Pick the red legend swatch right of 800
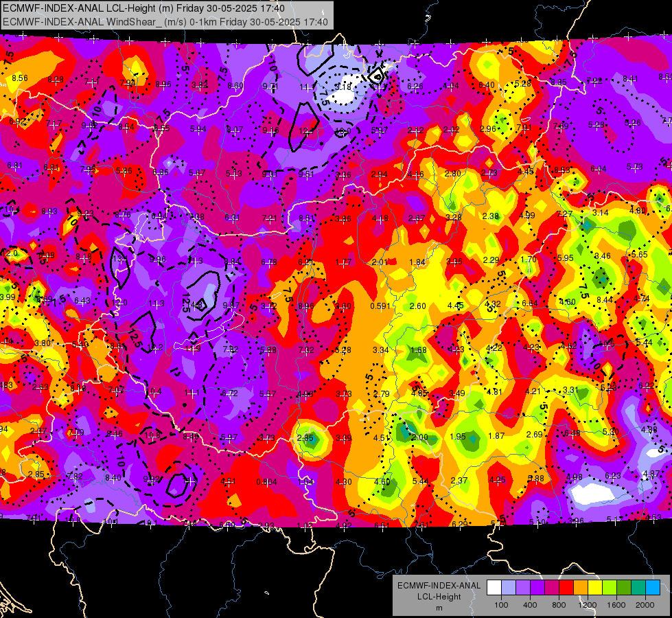 point(566,588)
